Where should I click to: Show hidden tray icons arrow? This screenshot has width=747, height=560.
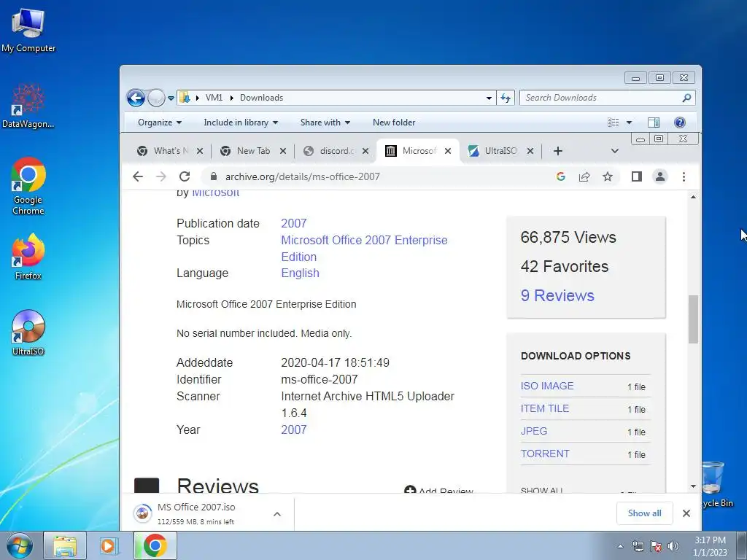pyautogui.click(x=620, y=546)
